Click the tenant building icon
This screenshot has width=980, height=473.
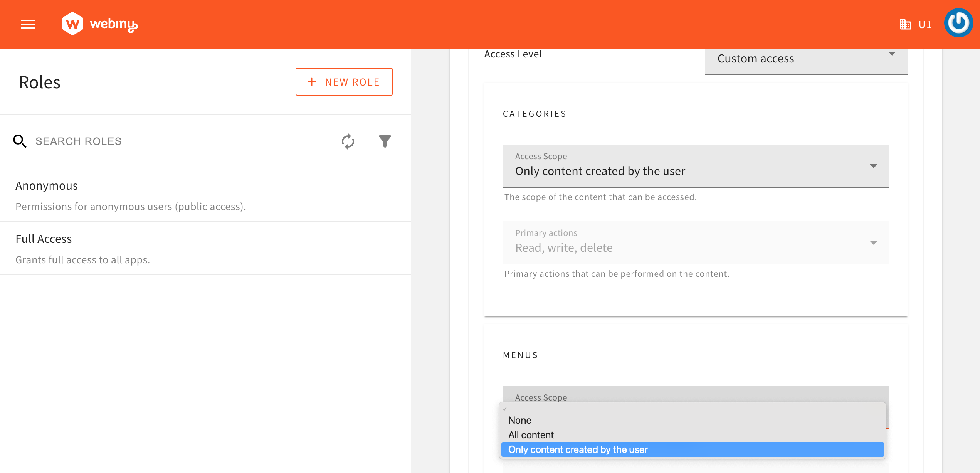pyautogui.click(x=905, y=25)
